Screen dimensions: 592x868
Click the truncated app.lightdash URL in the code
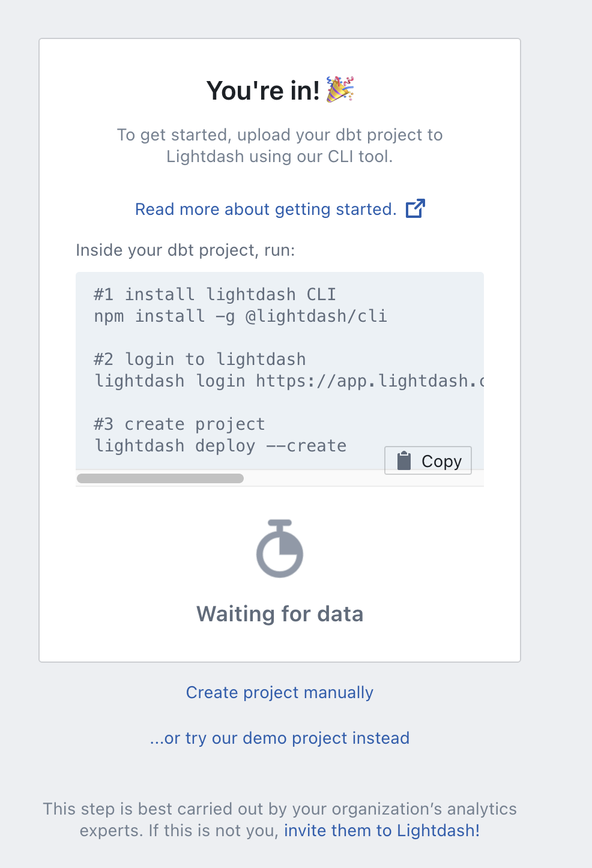pos(371,381)
